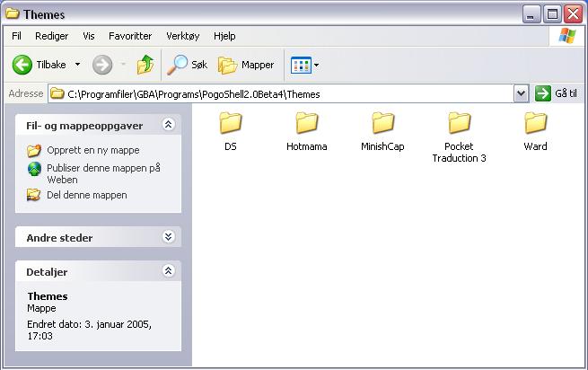Click Opprett en ny mappe link

point(93,150)
